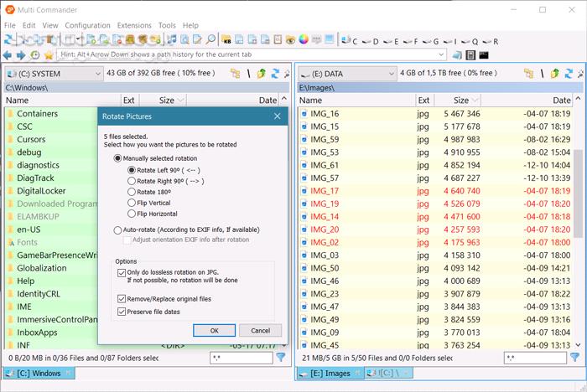The height and width of the screenshot is (392, 587).
Task: Click left panel go-up green arrow icon
Action: point(262,74)
